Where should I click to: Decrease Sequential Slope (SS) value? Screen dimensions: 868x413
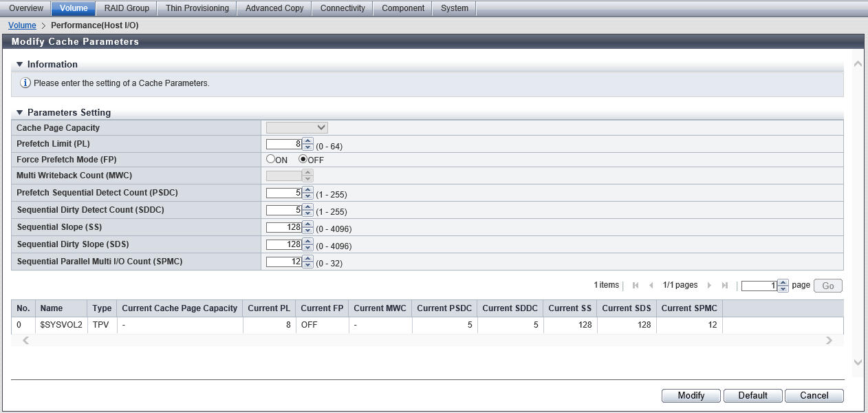[307, 230]
